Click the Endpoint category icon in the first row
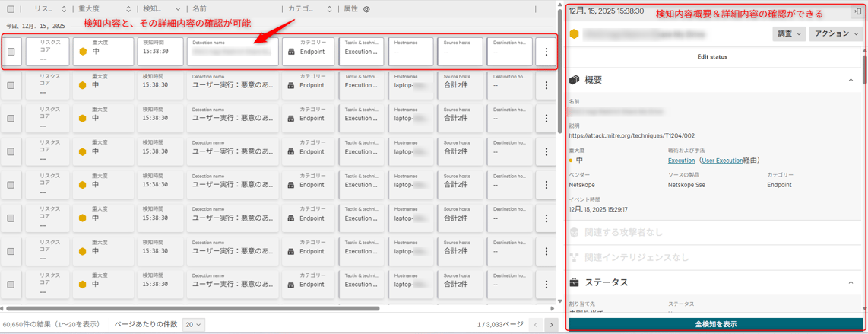Screen dimensions: 868x334 click(x=291, y=52)
